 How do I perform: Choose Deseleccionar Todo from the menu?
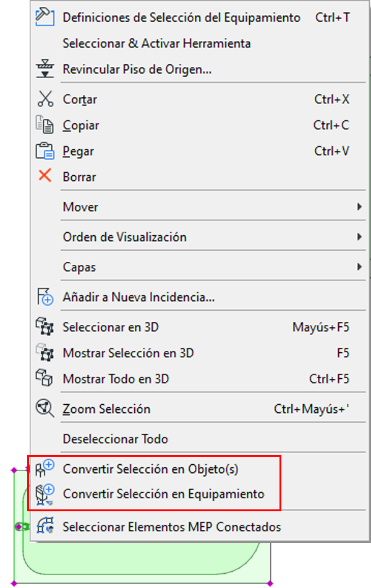tap(116, 439)
